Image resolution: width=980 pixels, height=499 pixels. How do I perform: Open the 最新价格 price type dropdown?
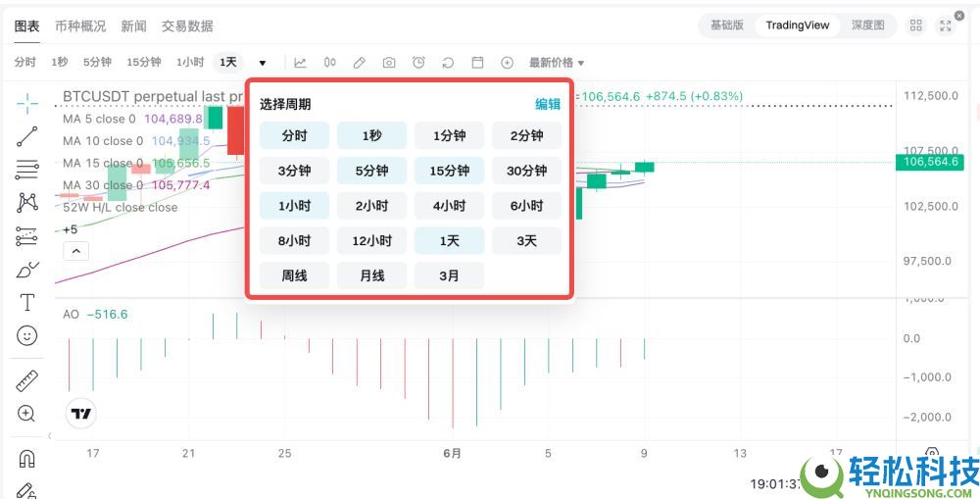(557, 63)
